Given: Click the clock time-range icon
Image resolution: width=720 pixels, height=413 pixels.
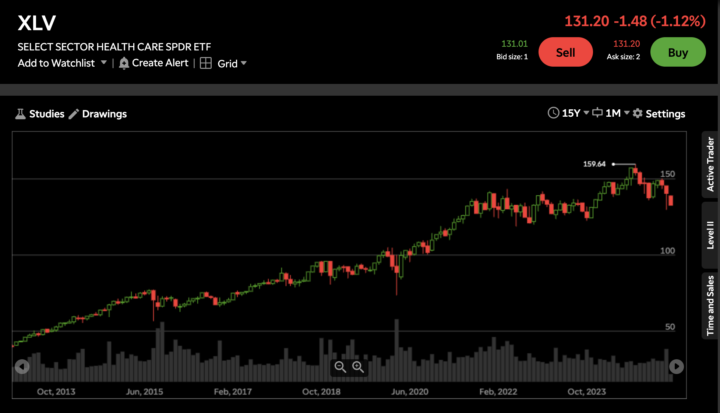Looking at the screenshot, I should [553, 113].
